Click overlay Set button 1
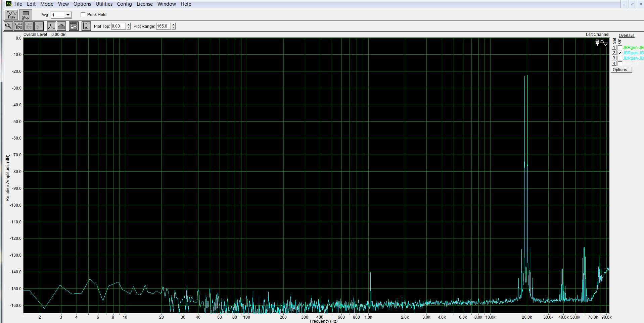Viewport: 644px width, 323px height. click(x=614, y=48)
